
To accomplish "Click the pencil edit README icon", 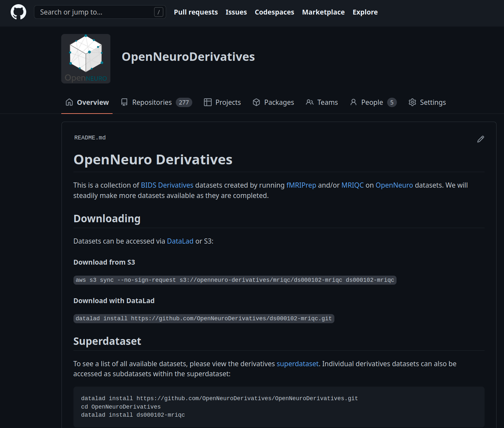I will (x=480, y=139).
